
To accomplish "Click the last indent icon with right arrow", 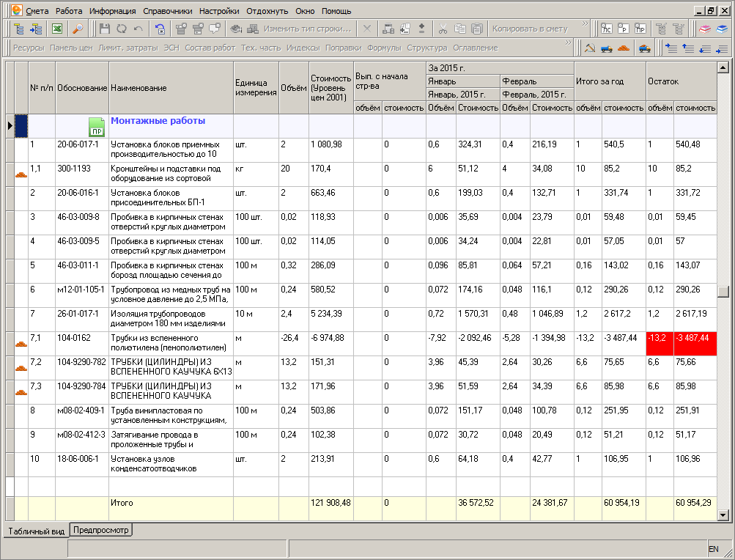I will click(x=722, y=48).
